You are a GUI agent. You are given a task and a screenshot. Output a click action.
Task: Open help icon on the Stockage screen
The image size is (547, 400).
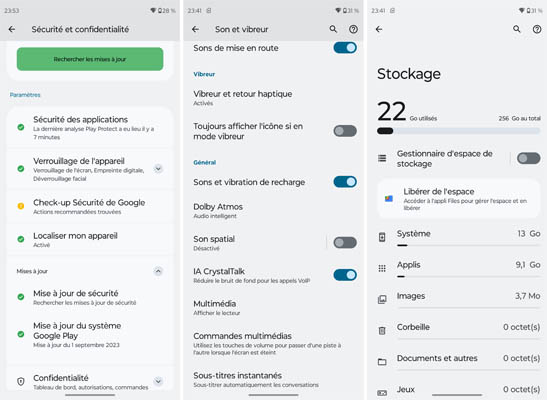click(x=537, y=29)
